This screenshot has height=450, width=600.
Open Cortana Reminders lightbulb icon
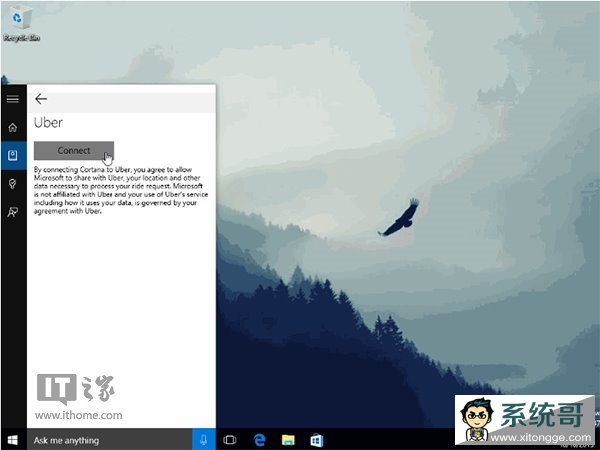(13, 184)
